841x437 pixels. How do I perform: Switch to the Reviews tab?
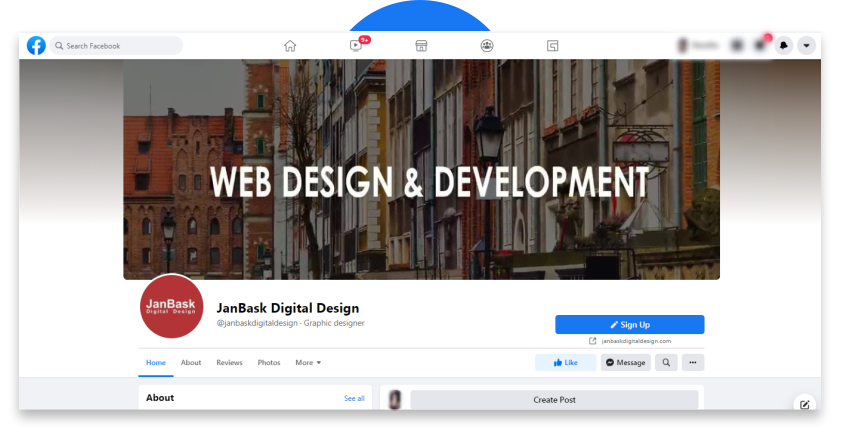pos(230,362)
